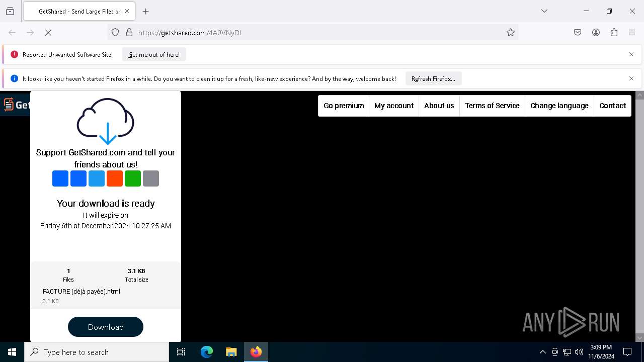Screen dimensions: 644x362
Task: Open tracking protection shield icon
Action: click(x=115, y=33)
